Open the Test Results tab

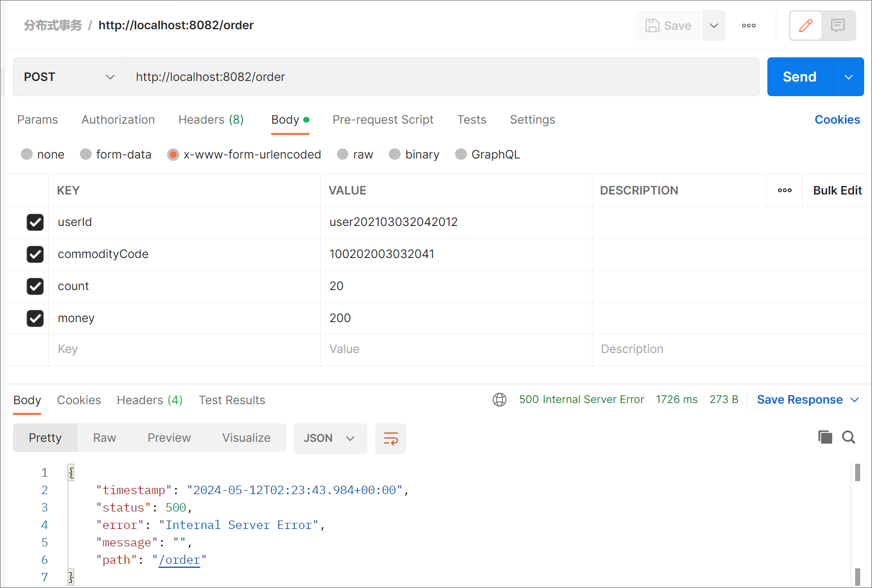click(x=232, y=400)
